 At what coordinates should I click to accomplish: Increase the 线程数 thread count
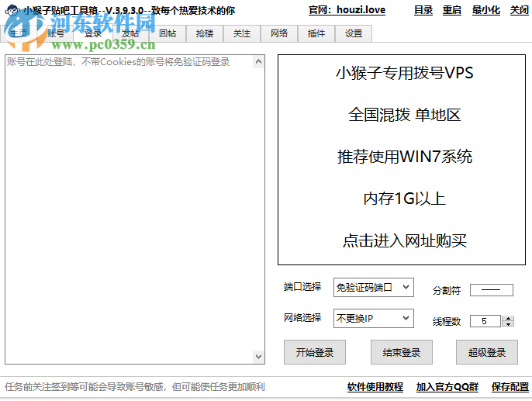[x=508, y=318]
